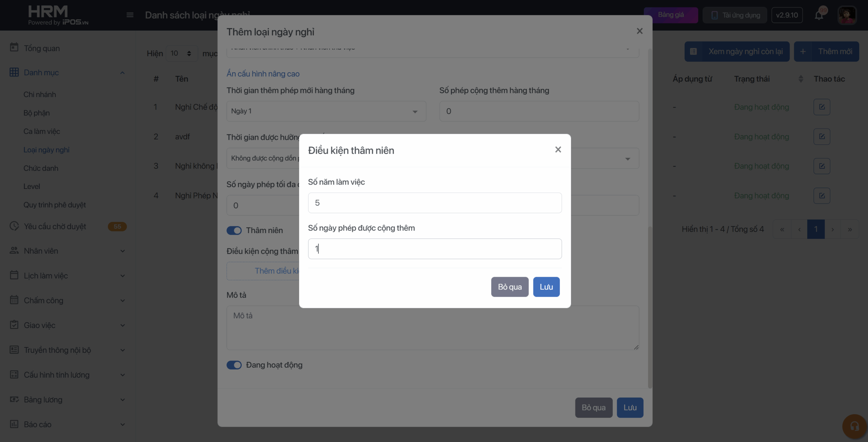Open Loại ngày nghỉ menu item
868x442 pixels.
click(x=46, y=150)
